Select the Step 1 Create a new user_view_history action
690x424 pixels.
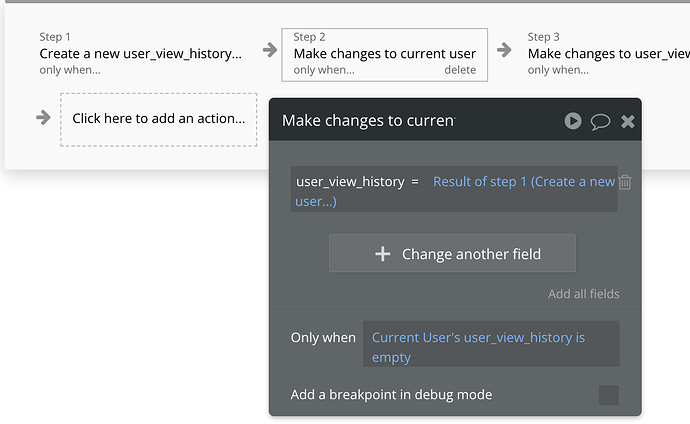pyautogui.click(x=140, y=53)
